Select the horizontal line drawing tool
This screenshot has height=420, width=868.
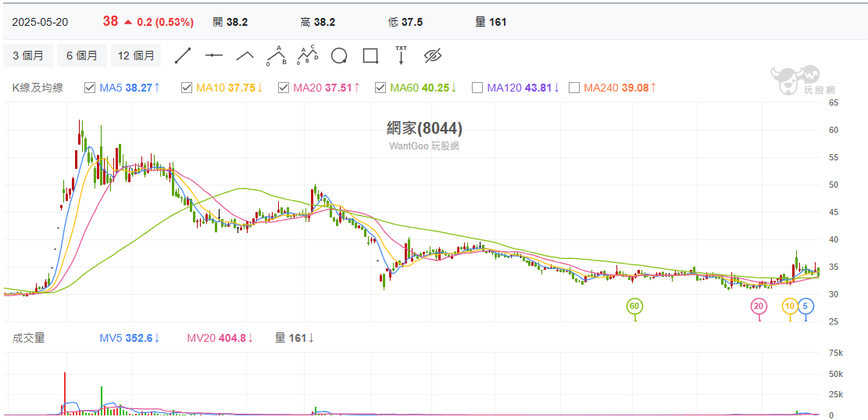(214, 56)
